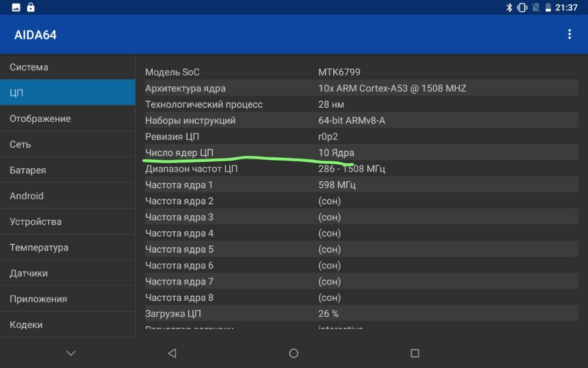Screen dimensions: 588x368
Task: Tap the Android home circle button
Action: [x=293, y=353]
